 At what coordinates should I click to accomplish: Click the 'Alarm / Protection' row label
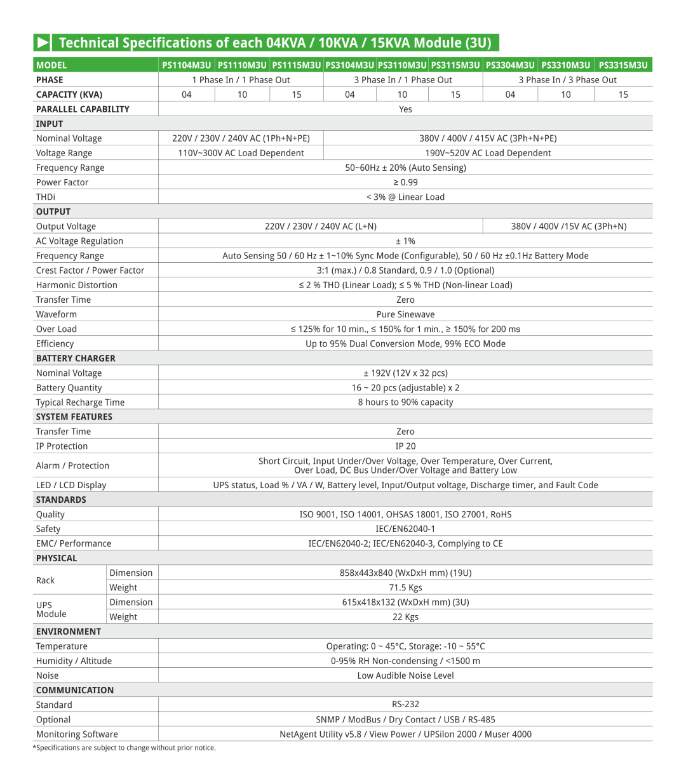click(x=72, y=466)
